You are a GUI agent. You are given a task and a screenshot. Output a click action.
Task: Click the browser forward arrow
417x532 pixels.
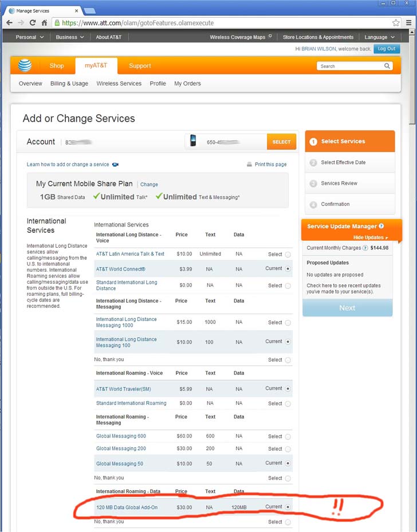[x=21, y=23]
